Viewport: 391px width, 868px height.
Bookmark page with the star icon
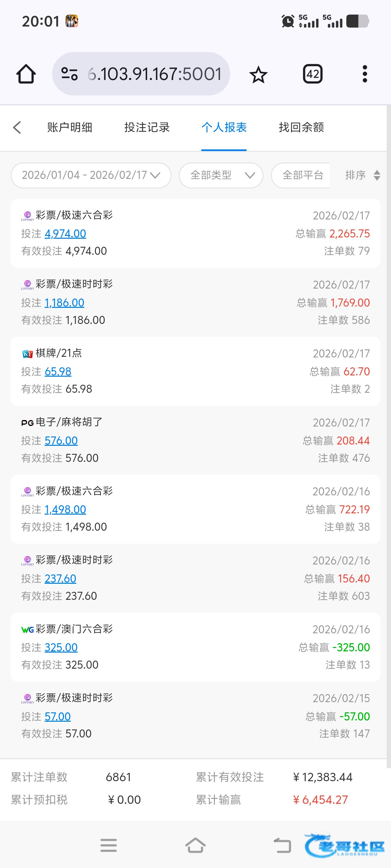pos(258,74)
